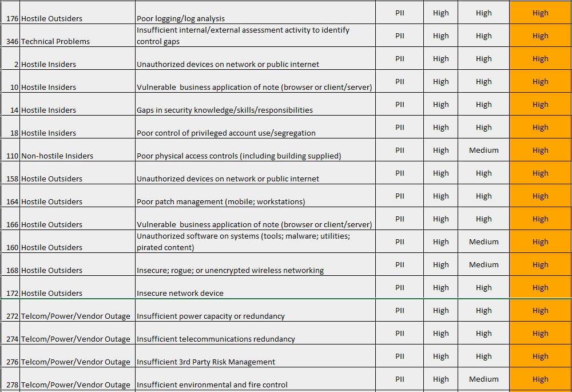Viewport: 572px width, 392px height.
Task: Select 'Poor control of privileged account use/segregation'
Action: 255,127
